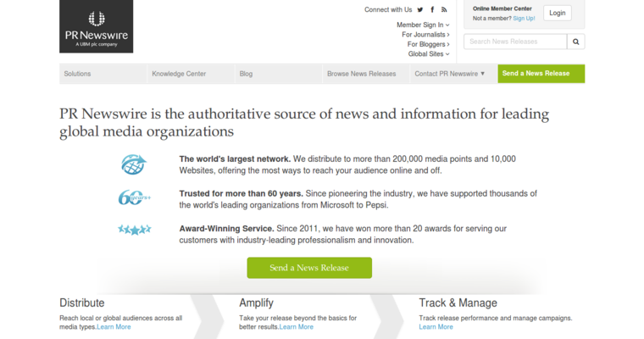This screenshot has width=644, height=339.
Task: Click the large green Send a News Release button
Action: 309,268
